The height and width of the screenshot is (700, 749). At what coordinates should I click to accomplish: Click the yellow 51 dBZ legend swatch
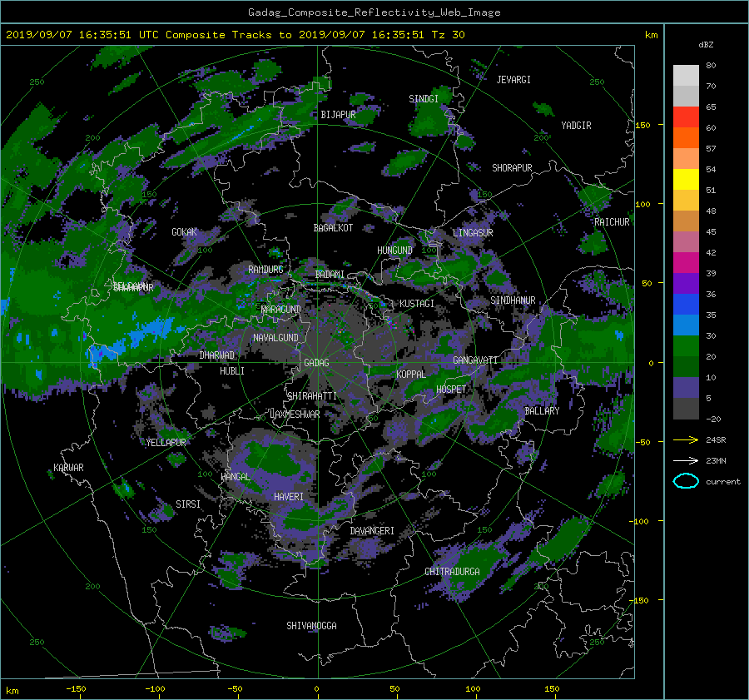(x=686, y=180)
